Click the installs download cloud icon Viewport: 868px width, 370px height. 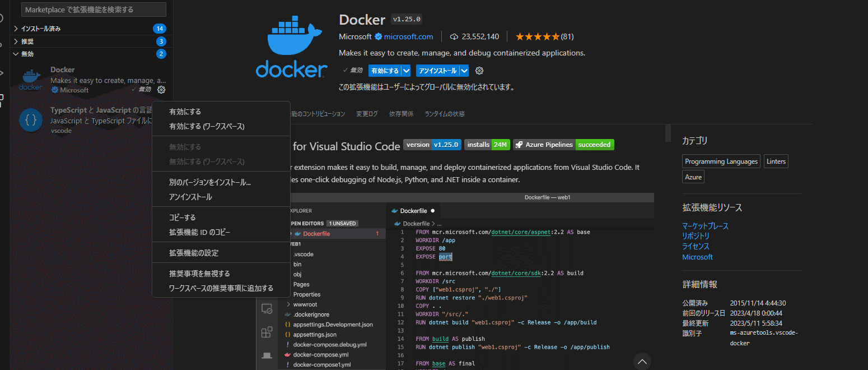[x=454, y=36]
